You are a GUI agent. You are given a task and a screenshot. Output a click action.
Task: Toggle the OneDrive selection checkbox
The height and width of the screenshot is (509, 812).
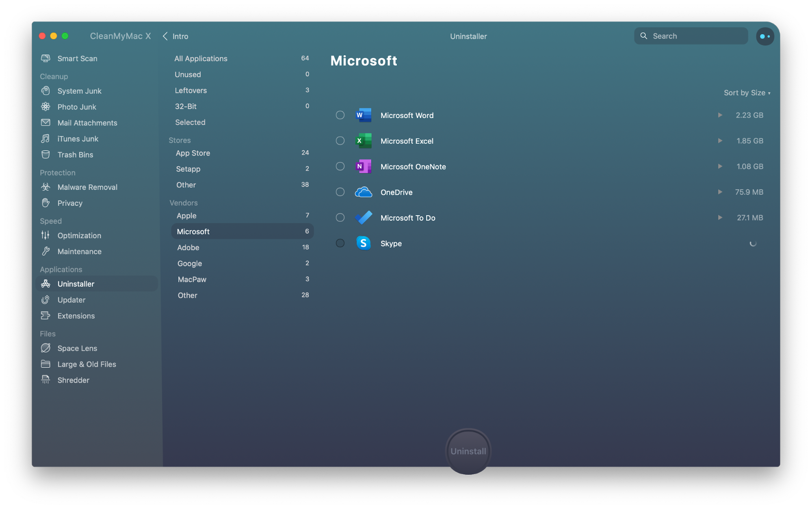[340, 192]
